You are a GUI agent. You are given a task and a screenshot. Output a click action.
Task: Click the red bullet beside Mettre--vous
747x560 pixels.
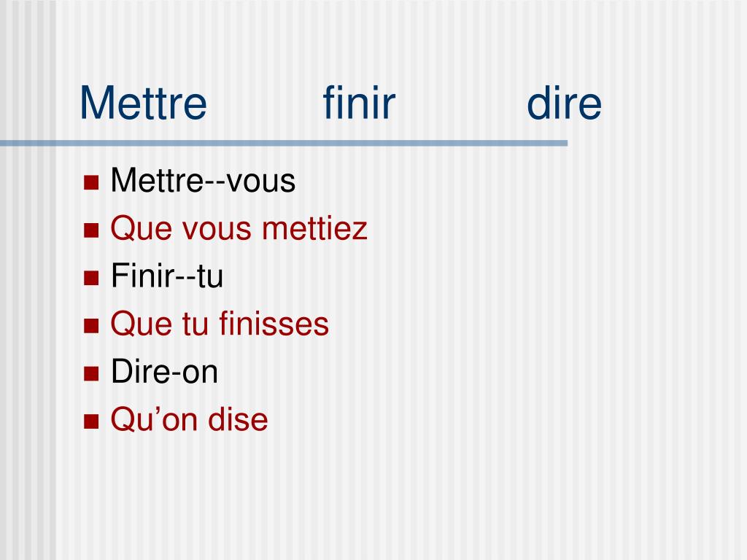91,182
